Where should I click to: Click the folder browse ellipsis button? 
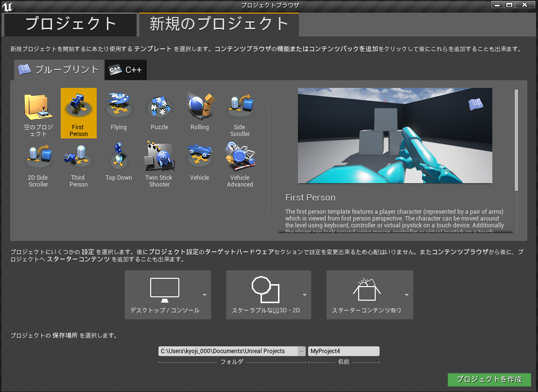point(301,351)
